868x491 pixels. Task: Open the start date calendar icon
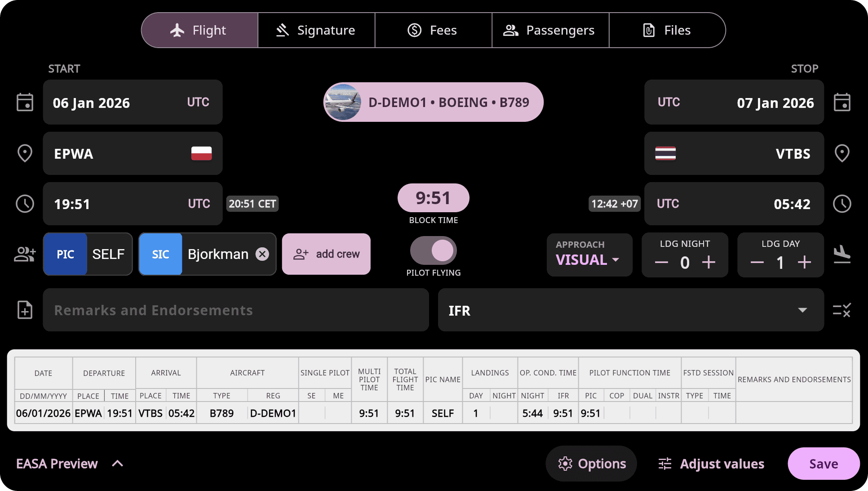(25, 103)
